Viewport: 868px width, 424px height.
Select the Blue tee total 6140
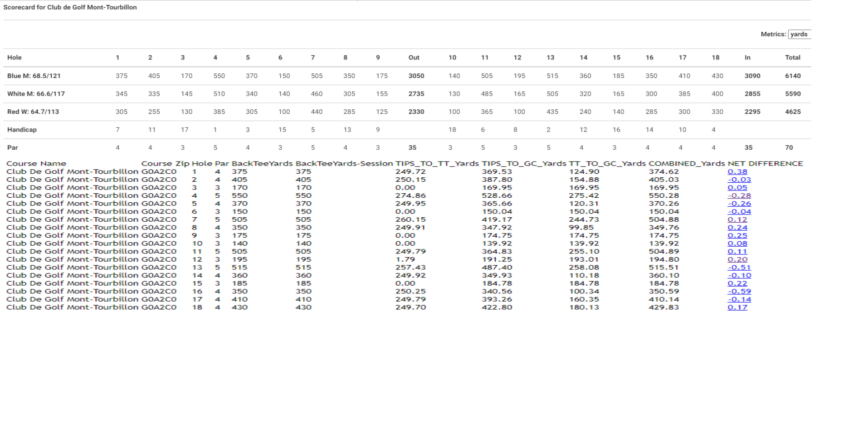793,76
